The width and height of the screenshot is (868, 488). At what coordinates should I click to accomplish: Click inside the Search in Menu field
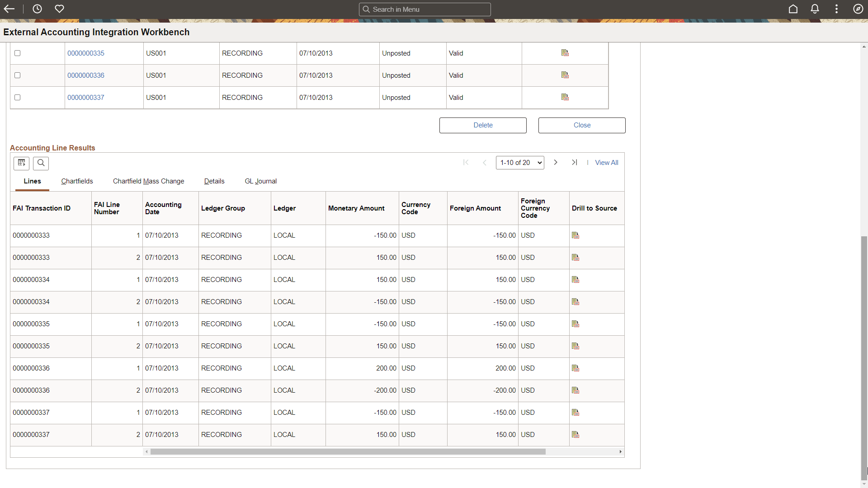click(425, 9)
